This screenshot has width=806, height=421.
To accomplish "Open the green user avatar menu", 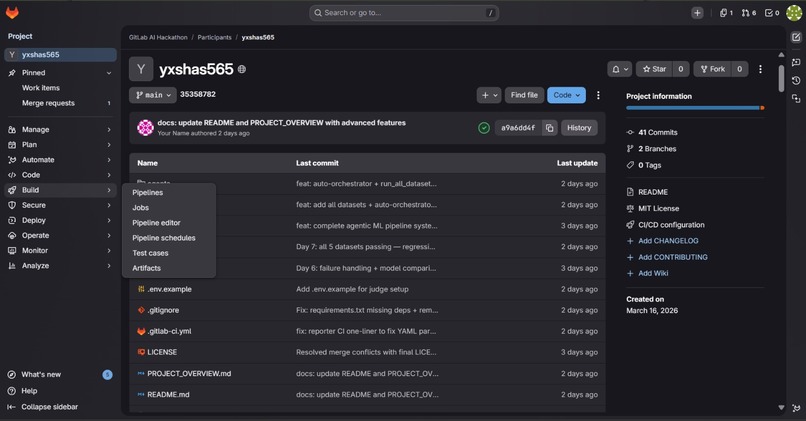I will click(794, 13).
